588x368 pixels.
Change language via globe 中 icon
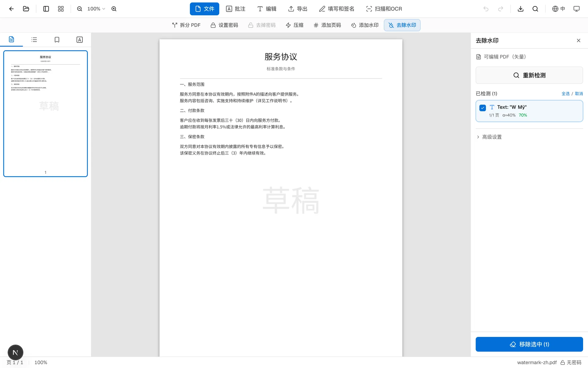(x=559, y=9)
